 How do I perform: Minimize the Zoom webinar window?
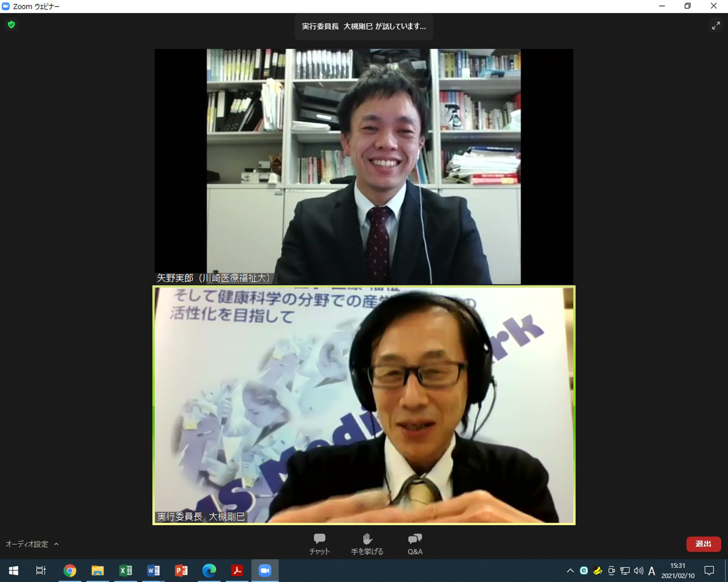pyautogui.click(x=662, y=6)
